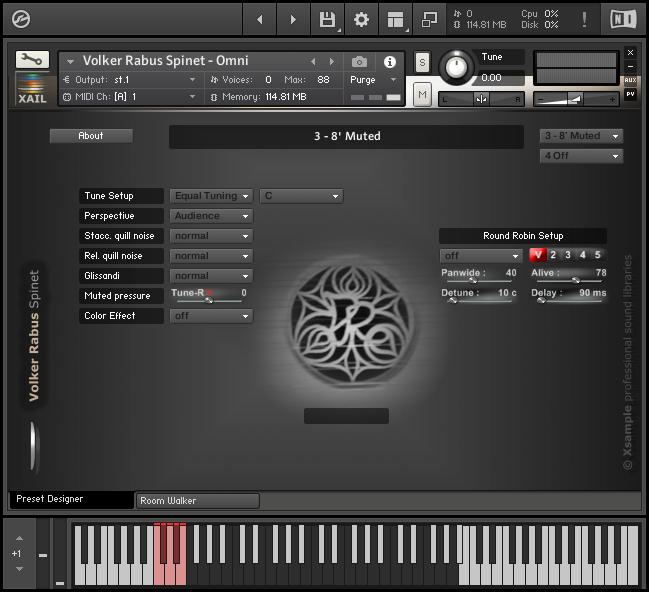
Task: Select round robin V button
Action: 538,255
